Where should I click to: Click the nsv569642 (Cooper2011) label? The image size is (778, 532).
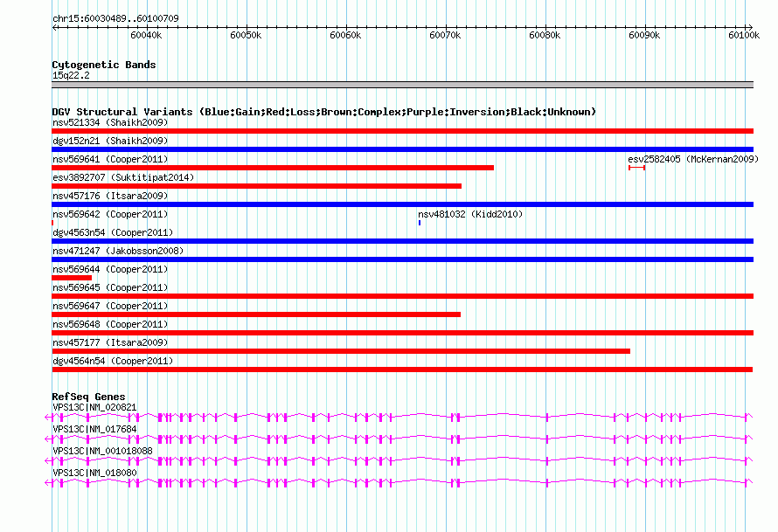pyautogui.click(x=110, y=214)
